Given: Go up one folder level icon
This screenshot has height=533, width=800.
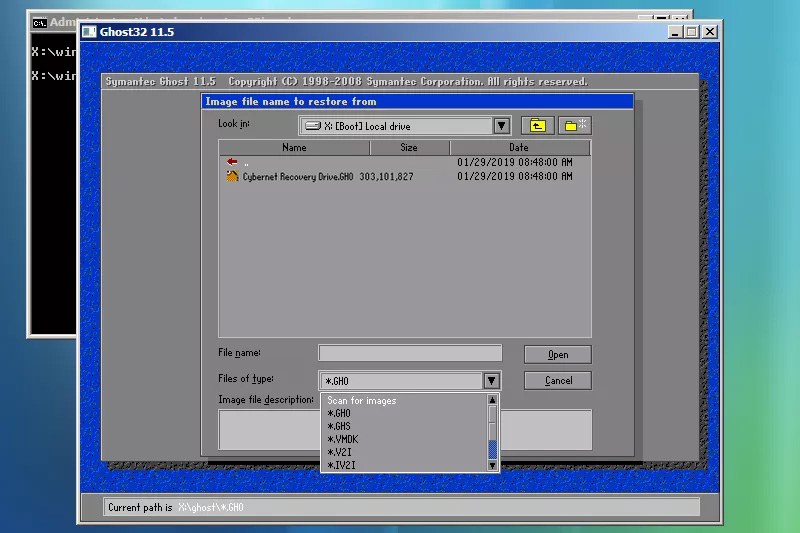Looking at the screenshot, I should 537,125.
